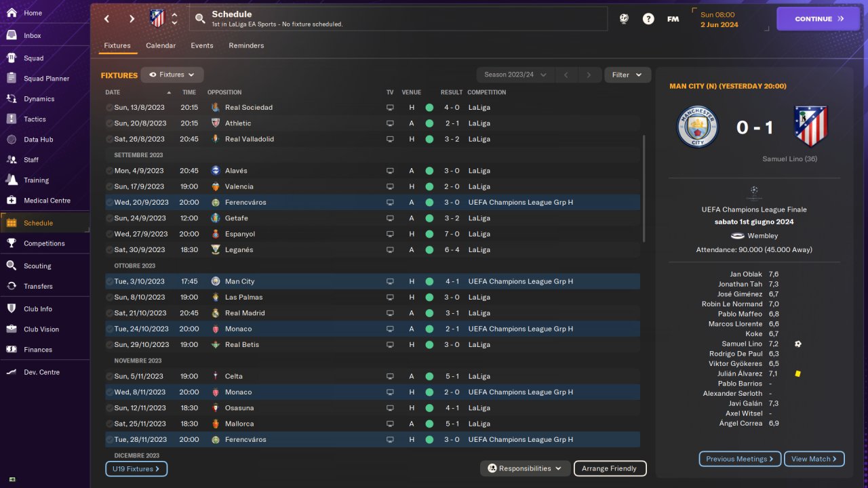Viewport: 868px width, 488px height.
Task: Open the club switcher arrows beside the badge
Action: click(174, 19)
